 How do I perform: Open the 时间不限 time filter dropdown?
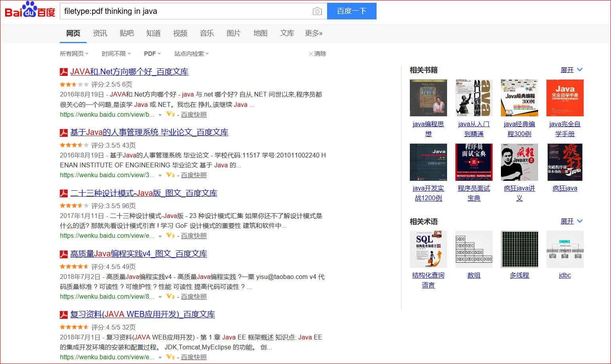(x=116, y=54)
